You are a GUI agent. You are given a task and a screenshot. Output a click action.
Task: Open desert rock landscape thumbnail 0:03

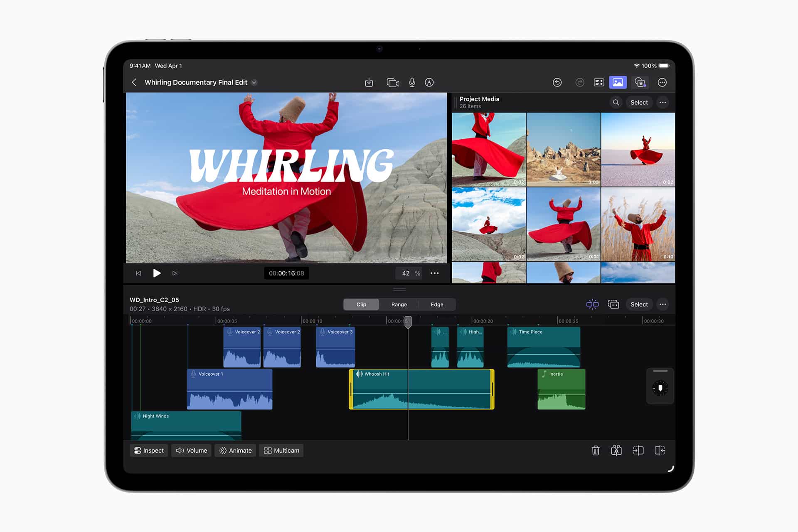563,149
